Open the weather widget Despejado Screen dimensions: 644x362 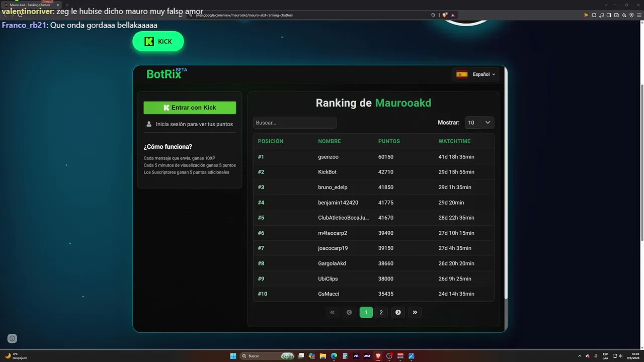click(16, 356)
